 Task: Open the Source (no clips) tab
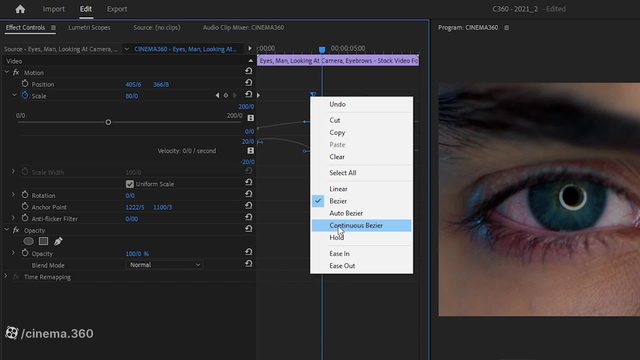pos(157,28)
